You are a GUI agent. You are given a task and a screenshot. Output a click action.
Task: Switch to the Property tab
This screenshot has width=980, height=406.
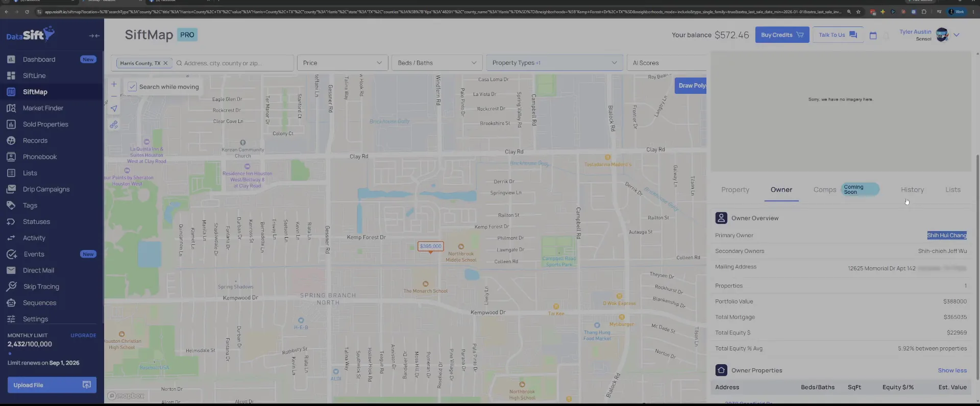(735, 190)
